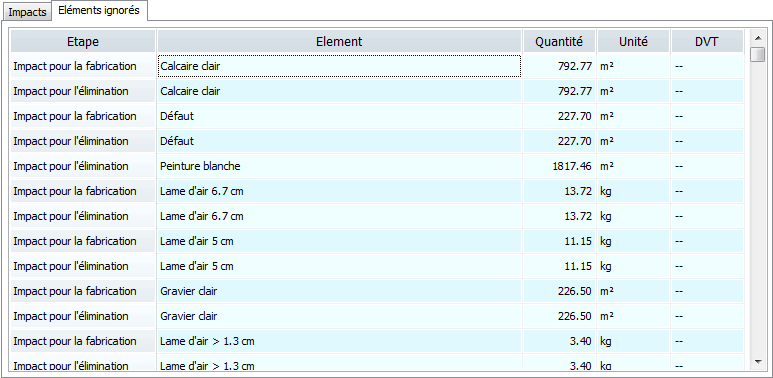This screenshot has height=378, width=773.
Task: Click 792.77 quantity of Calcaire clair fabrication
Action: coord(559,66)
